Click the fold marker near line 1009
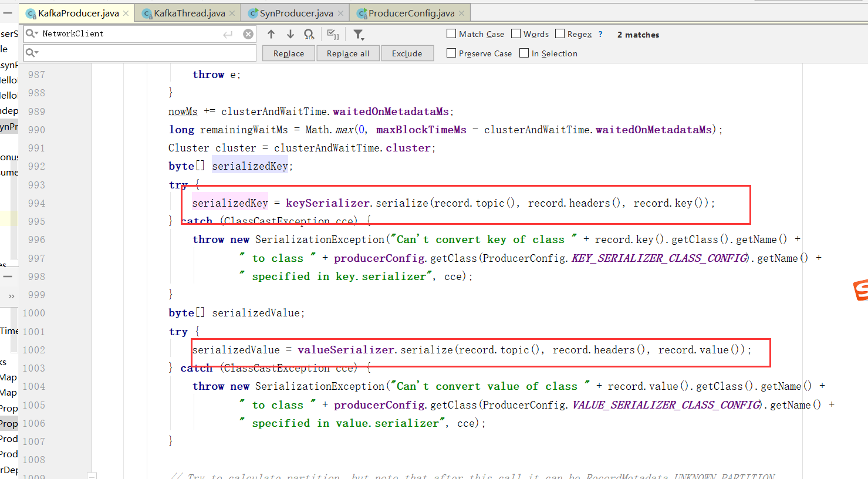The width and height of the screenshot is (868, 479). [x=92, y=475]
